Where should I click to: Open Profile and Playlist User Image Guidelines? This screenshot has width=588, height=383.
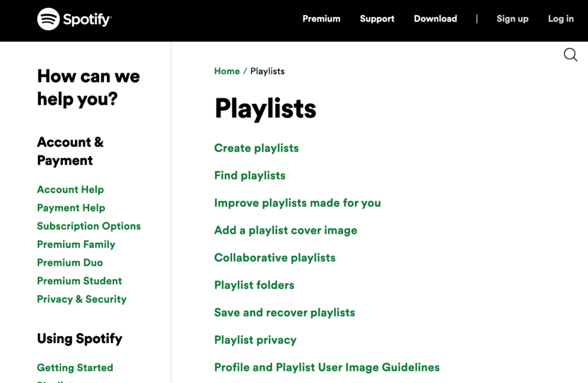click(327, 367)
